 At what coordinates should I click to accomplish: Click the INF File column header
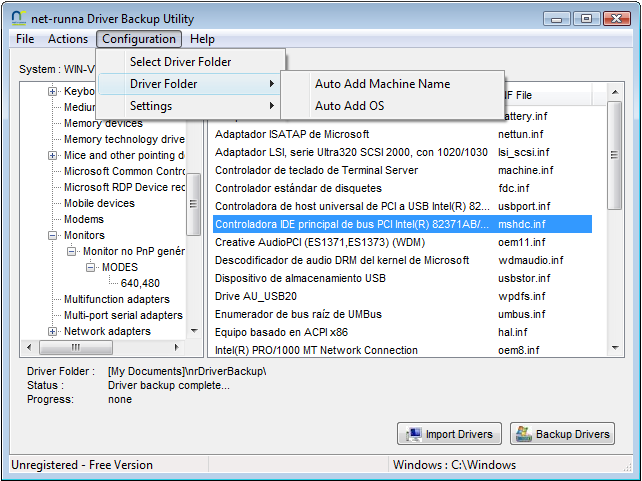547,95
